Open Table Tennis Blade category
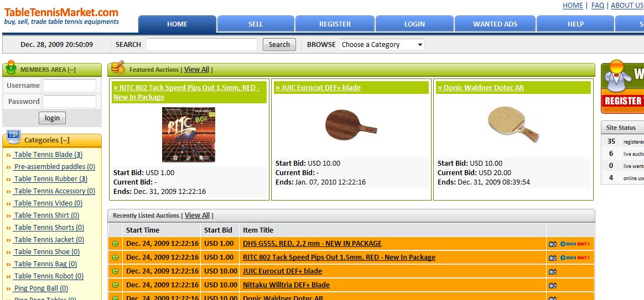The height and width of the screenshot is (300, 644). click(48, 155)
